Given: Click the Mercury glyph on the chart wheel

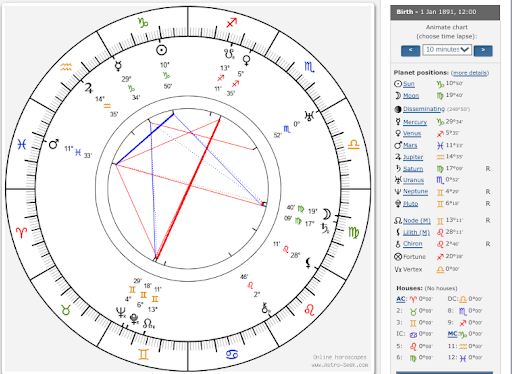Looking at the screenshot, I should pos(118,66).
